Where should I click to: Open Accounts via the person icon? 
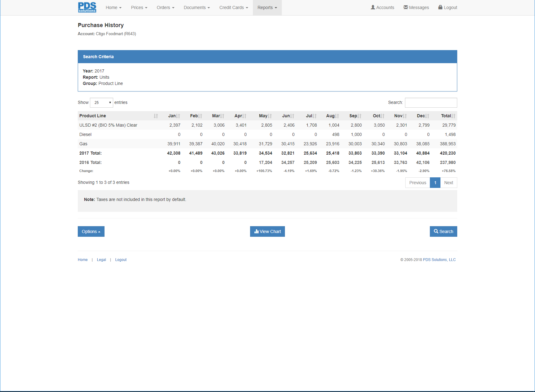(372, 7)
